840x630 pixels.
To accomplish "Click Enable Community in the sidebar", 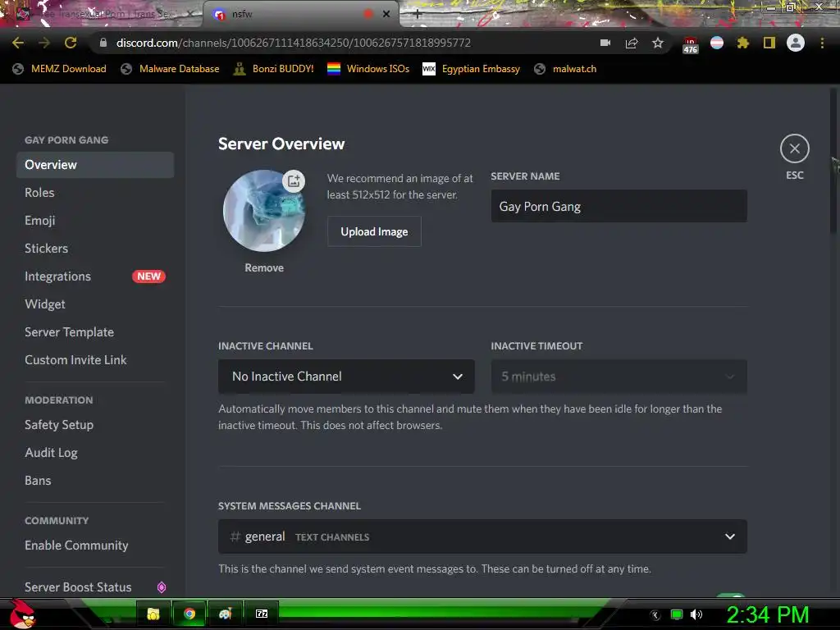I will point(95,545).
